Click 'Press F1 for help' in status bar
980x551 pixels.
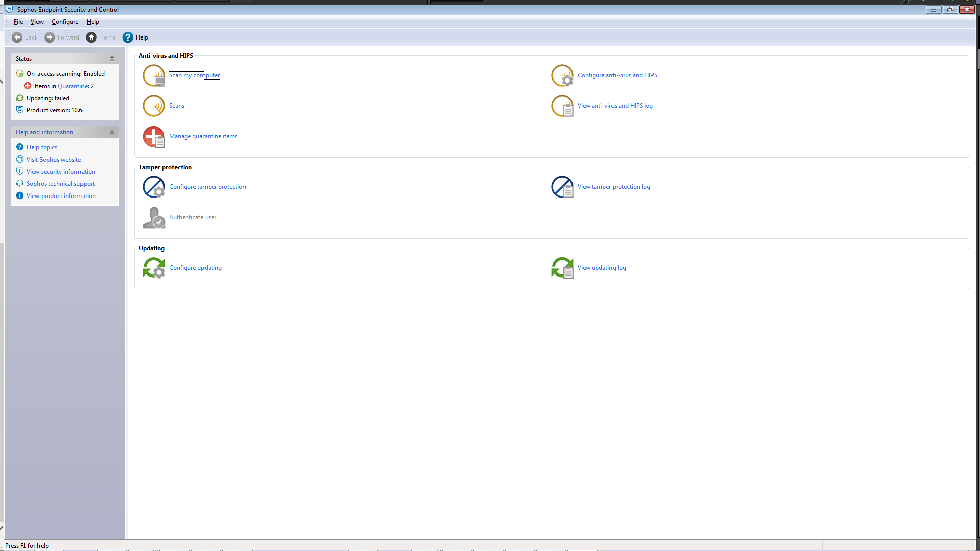[x=27, y=546]
